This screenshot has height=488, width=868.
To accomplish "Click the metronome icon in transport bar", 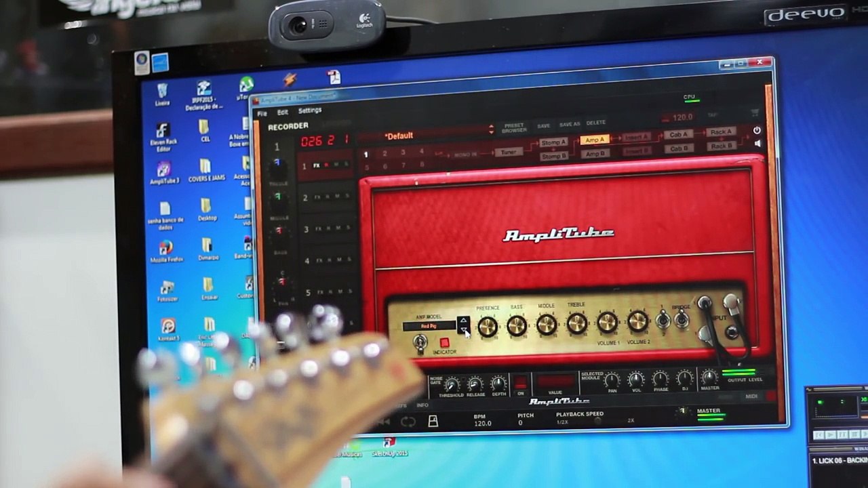I will 433,422.
